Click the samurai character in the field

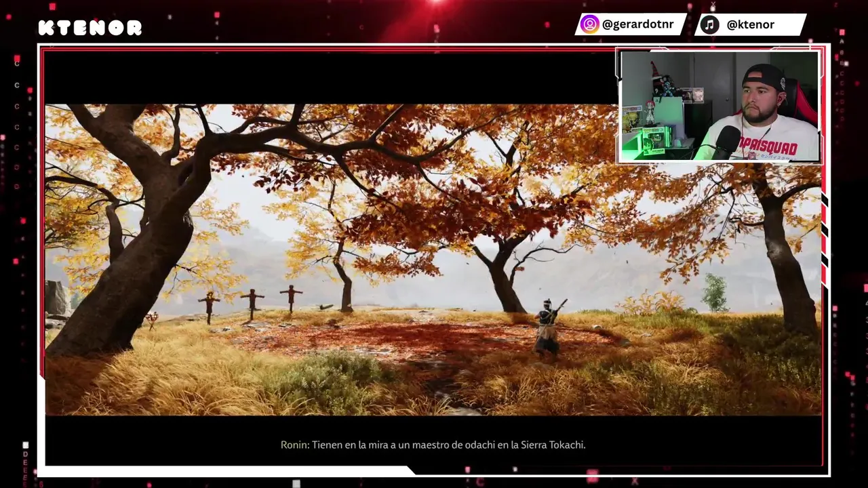click(548, 327)
